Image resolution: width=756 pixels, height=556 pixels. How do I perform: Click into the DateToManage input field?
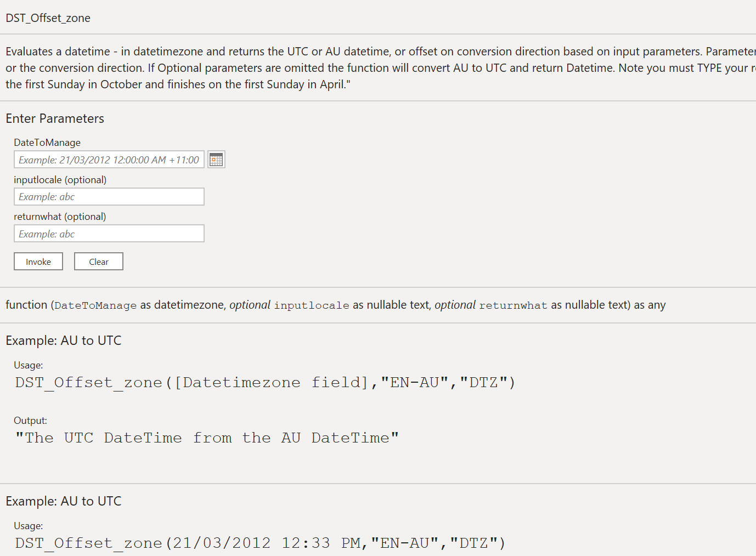109,160
